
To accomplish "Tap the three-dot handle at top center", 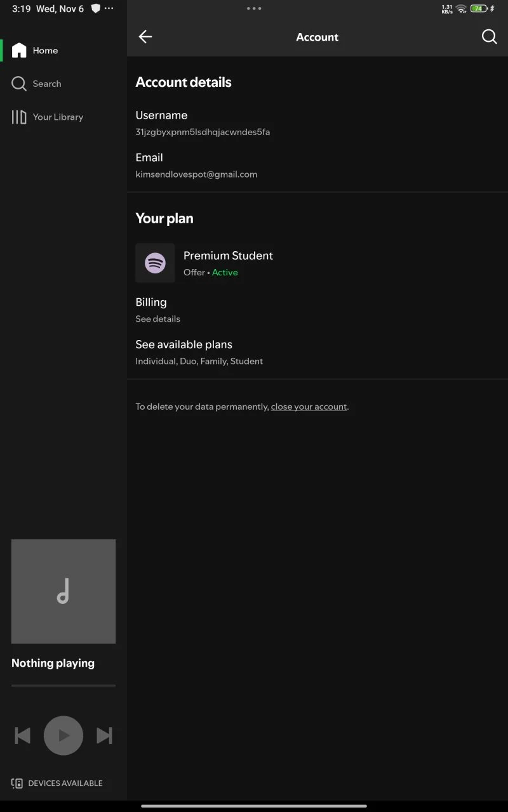I will coord(254,8).
